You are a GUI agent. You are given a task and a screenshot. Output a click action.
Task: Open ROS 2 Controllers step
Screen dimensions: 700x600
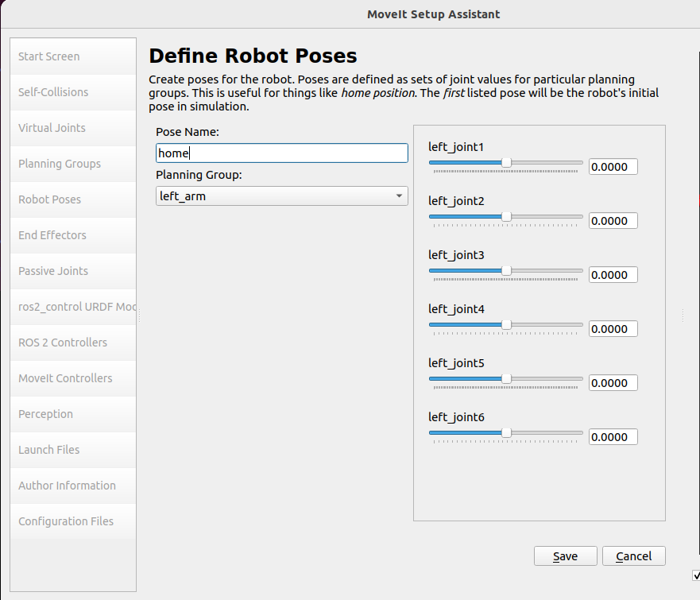73,343
